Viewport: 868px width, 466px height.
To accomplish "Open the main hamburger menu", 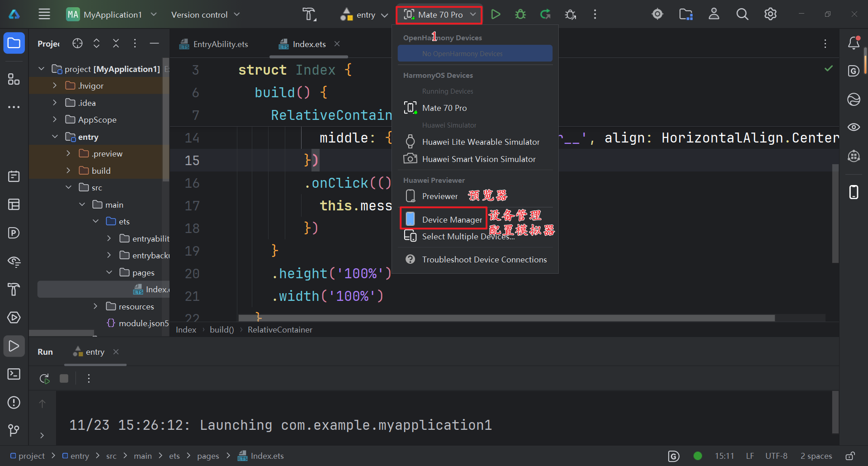I will point(44,14).
